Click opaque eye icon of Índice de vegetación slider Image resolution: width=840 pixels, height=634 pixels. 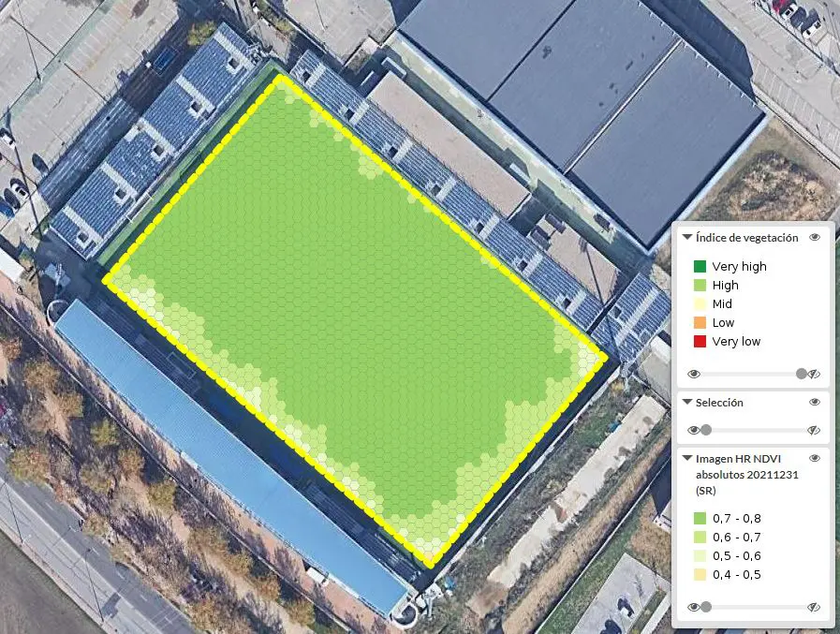[694, 374]
